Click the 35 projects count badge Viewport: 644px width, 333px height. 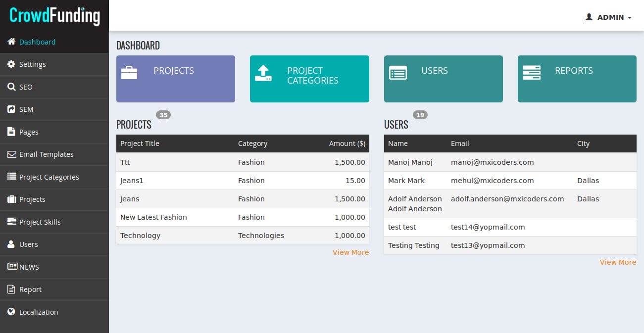pyautogui.click(x=163, y=115)
